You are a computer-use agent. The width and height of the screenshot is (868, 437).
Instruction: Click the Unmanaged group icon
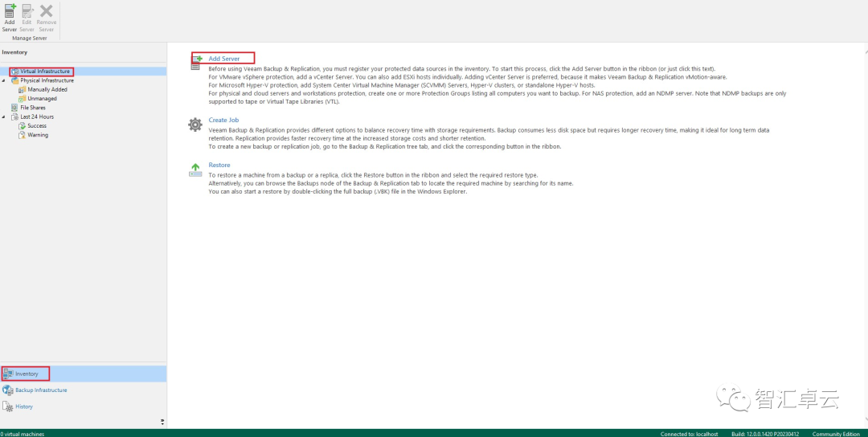(23, 99)
